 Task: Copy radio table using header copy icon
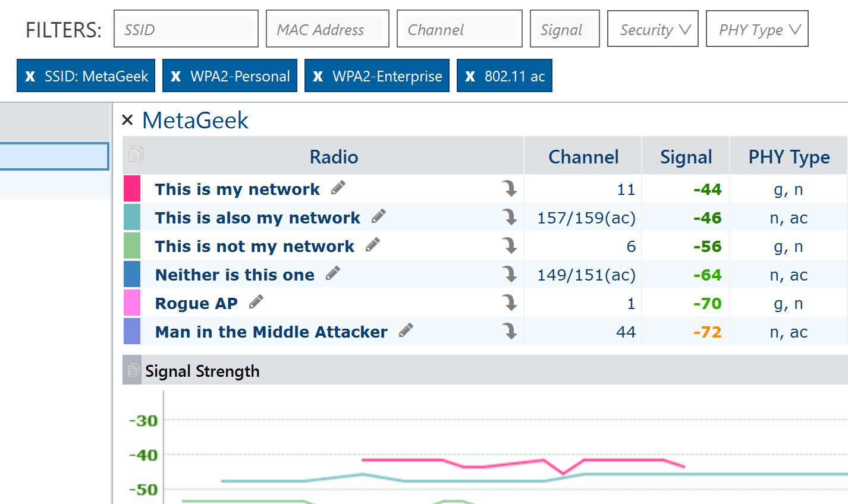tap(136, 154)
